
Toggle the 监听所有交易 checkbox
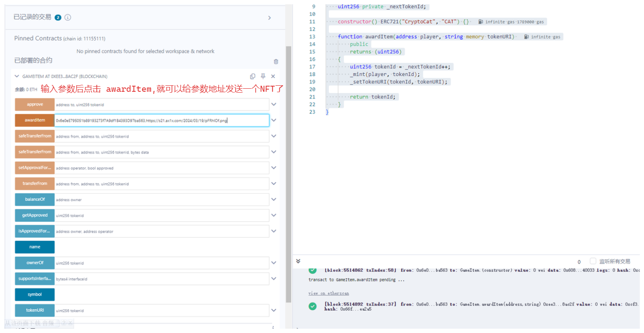(x=593, y=261)
